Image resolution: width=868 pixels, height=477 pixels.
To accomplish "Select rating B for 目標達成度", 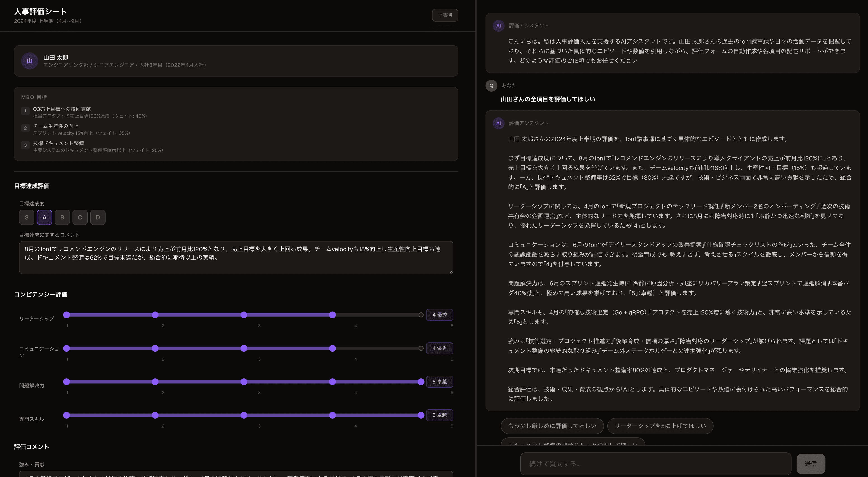I will (62, 217).
